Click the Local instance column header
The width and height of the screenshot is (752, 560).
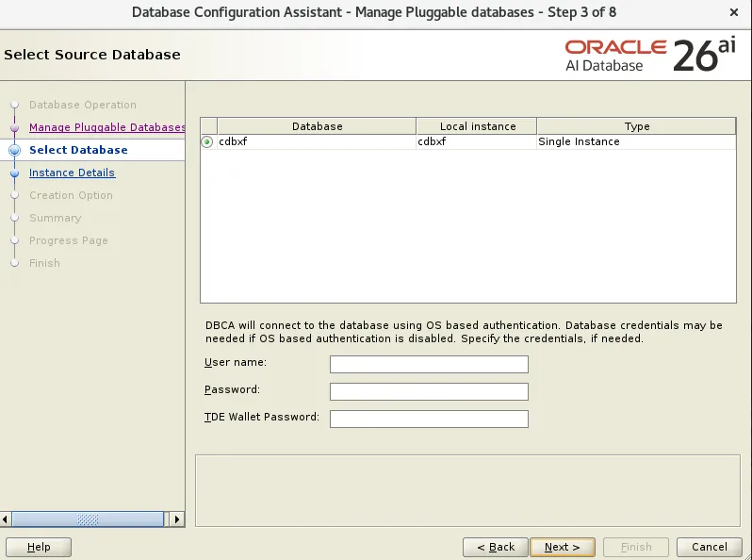tap(477, 126)
